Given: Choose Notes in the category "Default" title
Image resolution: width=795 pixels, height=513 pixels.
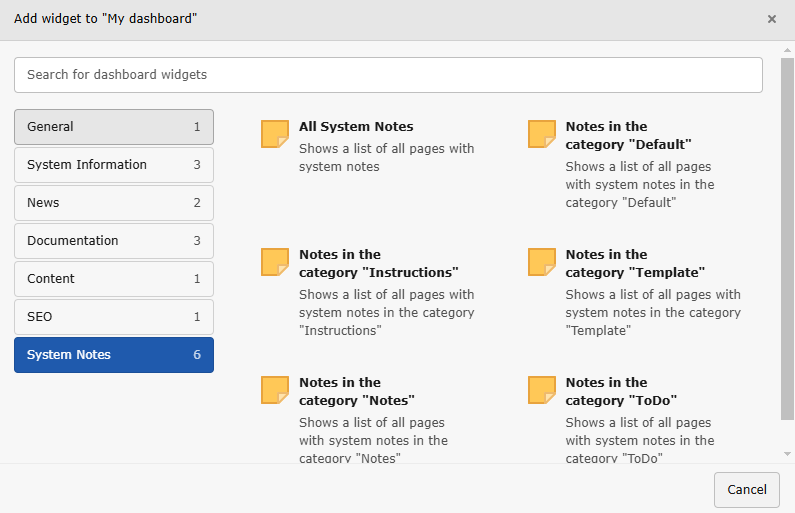Looking at the screenshot, I should (x=628, y=135).
